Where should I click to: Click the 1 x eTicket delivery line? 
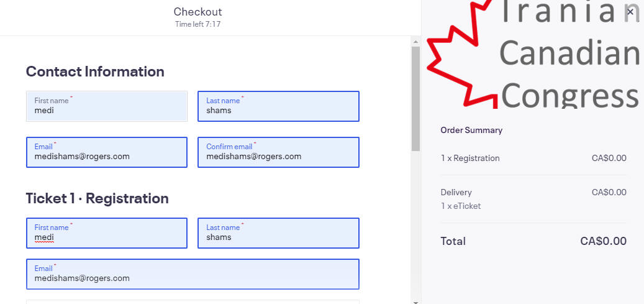(461, 206)
